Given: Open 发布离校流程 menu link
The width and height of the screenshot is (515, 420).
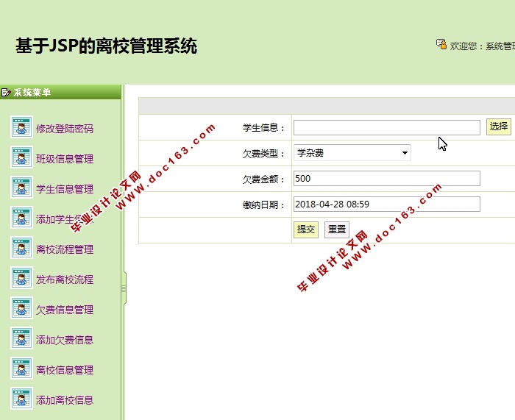Looking at the screenshot, I should tap(65, 280).
